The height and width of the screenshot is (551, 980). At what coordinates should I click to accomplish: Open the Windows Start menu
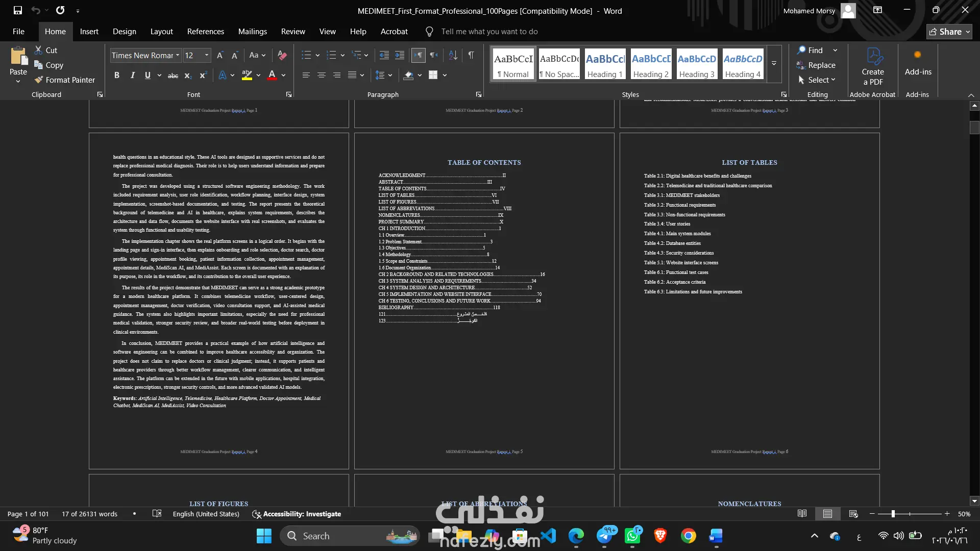[264, 536]
